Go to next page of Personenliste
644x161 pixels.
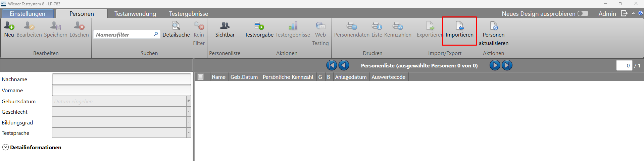pos(495,65)
